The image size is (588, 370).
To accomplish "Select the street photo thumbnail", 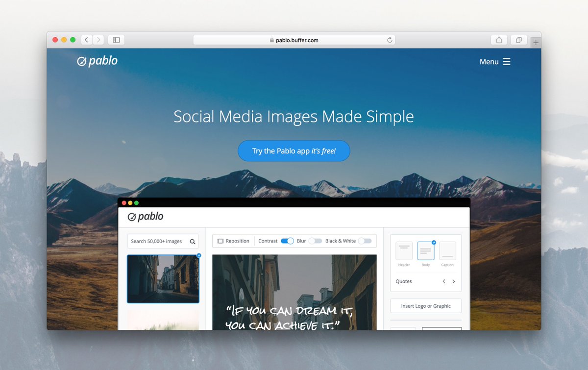I will point(163,279).
